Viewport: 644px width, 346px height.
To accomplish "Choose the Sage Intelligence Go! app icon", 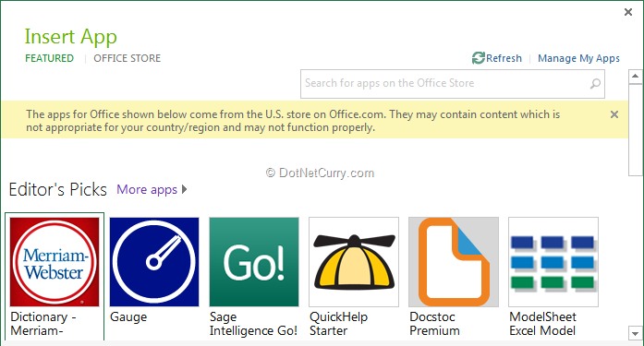I will point(254,261).
